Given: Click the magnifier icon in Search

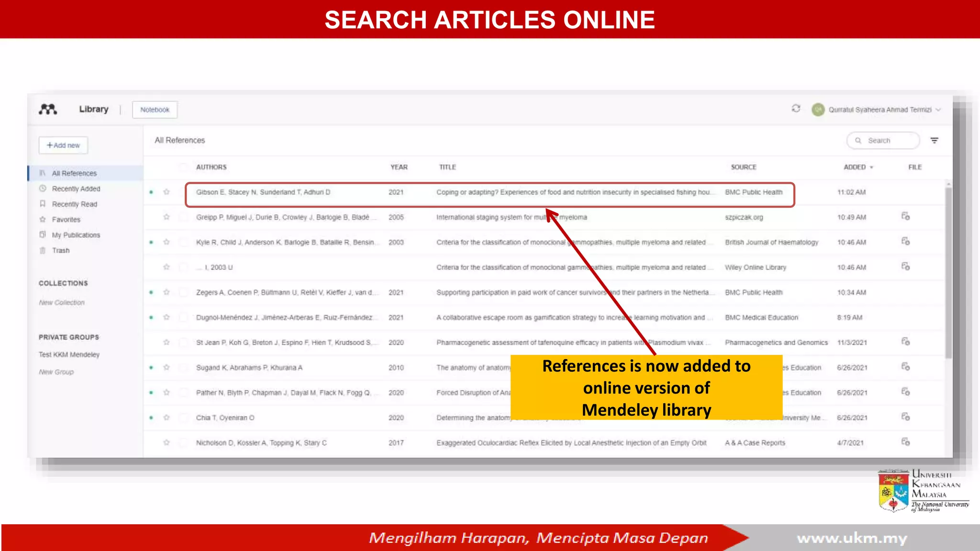Looking at the screenshot, I should [x=858, y=141].
